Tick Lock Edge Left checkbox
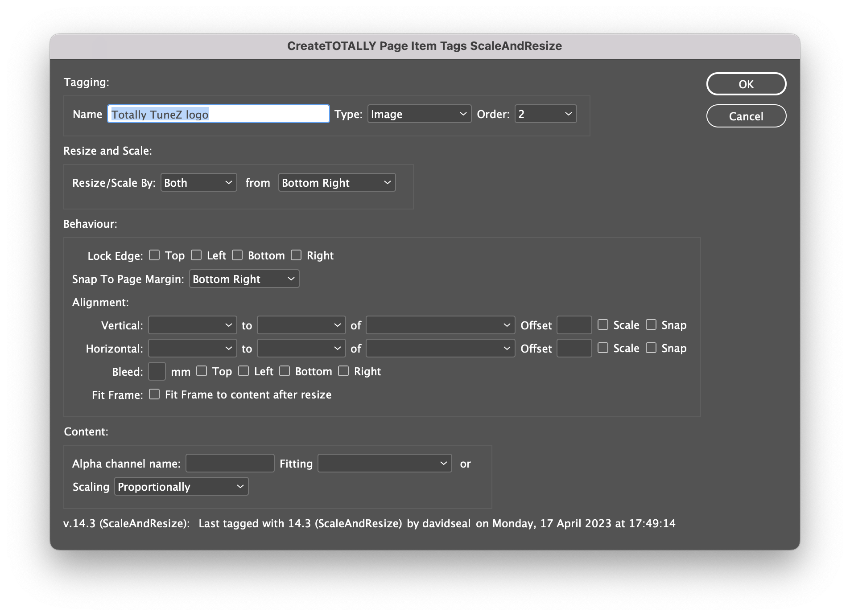Viewport: 850px width, 616px height. pos(196,255)
